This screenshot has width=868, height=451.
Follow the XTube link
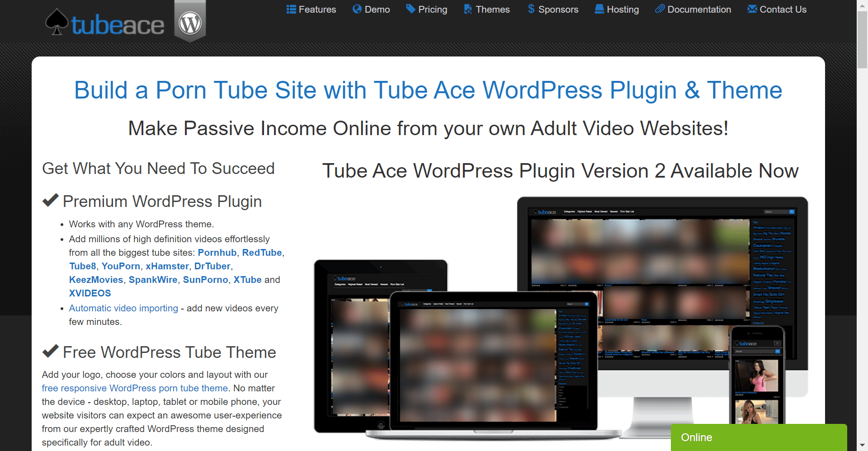point(248,280)
